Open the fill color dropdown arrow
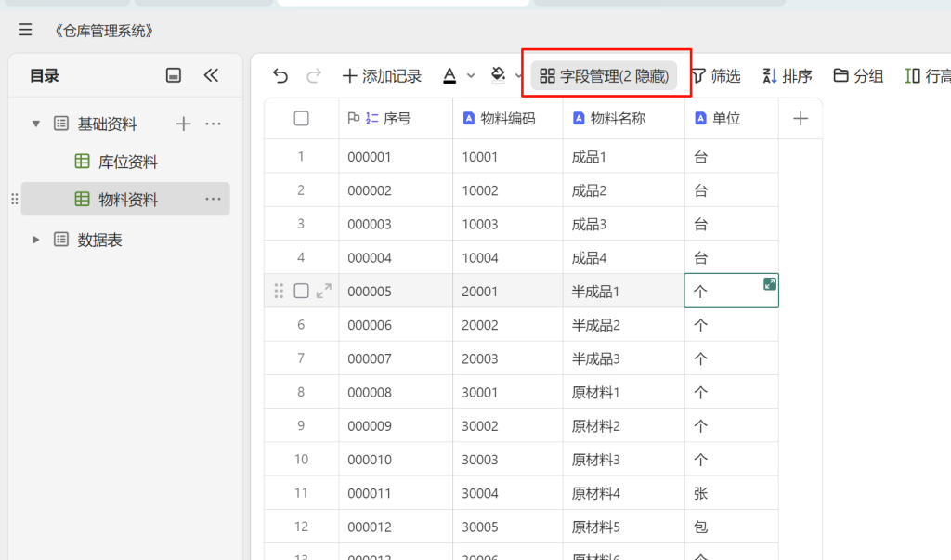951x560 pixels. 518,76
